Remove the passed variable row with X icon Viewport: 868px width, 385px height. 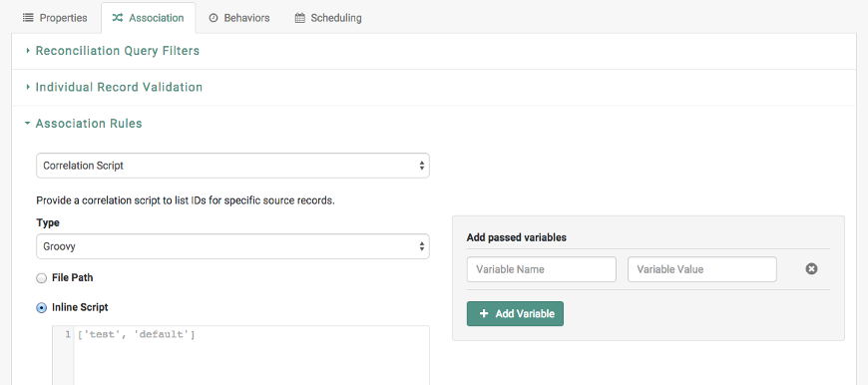(x=811, y=269)
